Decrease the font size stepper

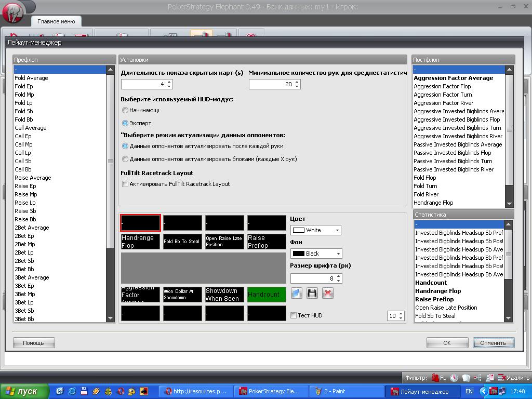338,281
